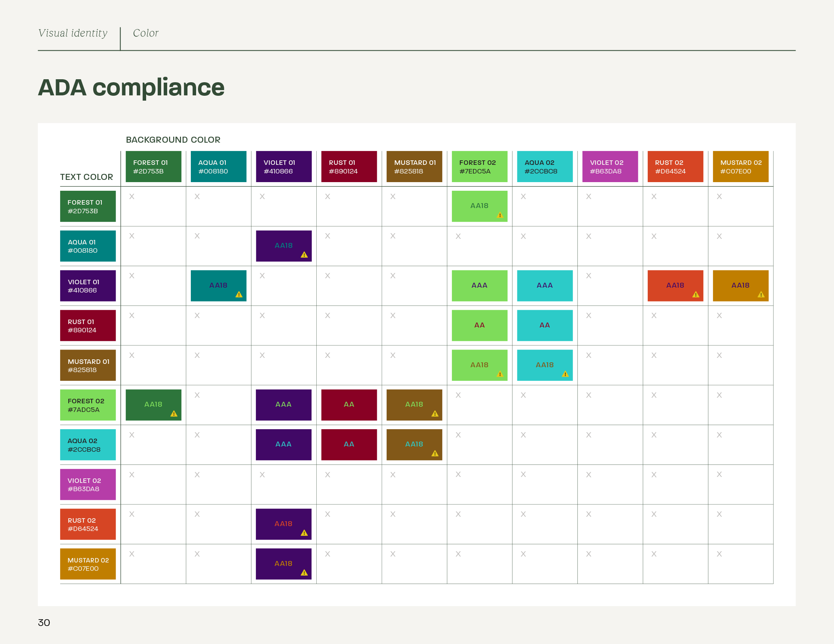The height and width of the screenshot is (644, 834).
Task: Click AA label for Aqua 02 text on Rust 01
Action: [349, 444]
